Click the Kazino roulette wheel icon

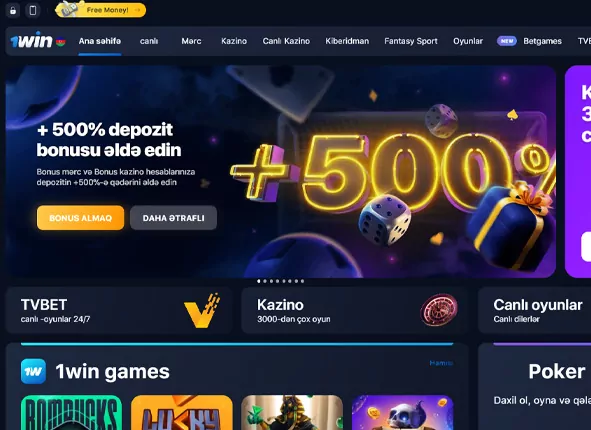click(x=439, y=309)
